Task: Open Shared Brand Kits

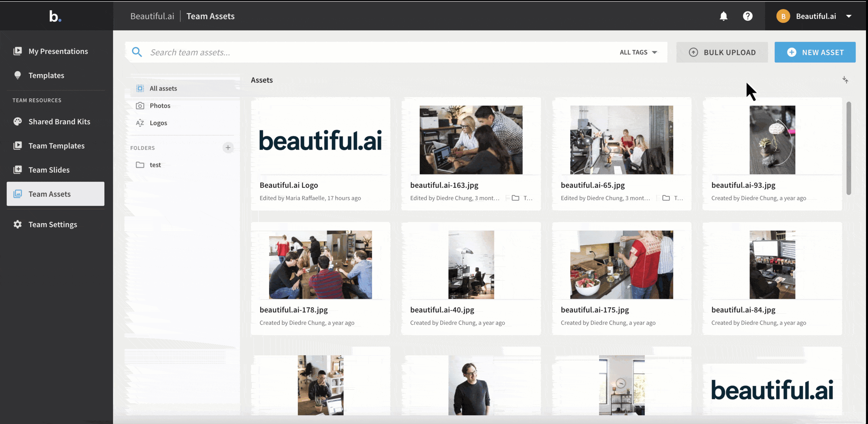Action: 55,122
